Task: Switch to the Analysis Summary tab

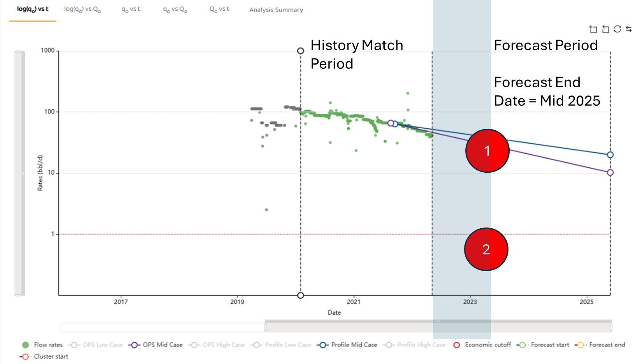Action: pos(276,10)
